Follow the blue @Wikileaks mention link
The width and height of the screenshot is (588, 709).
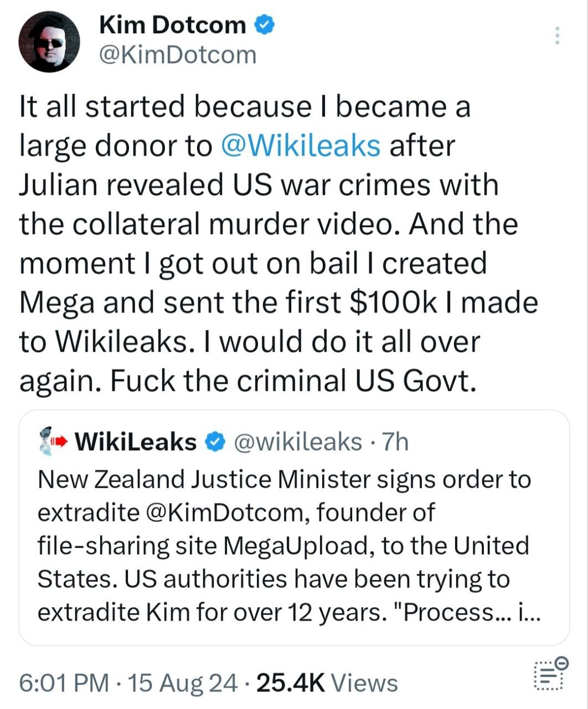[x=301, y=146]
